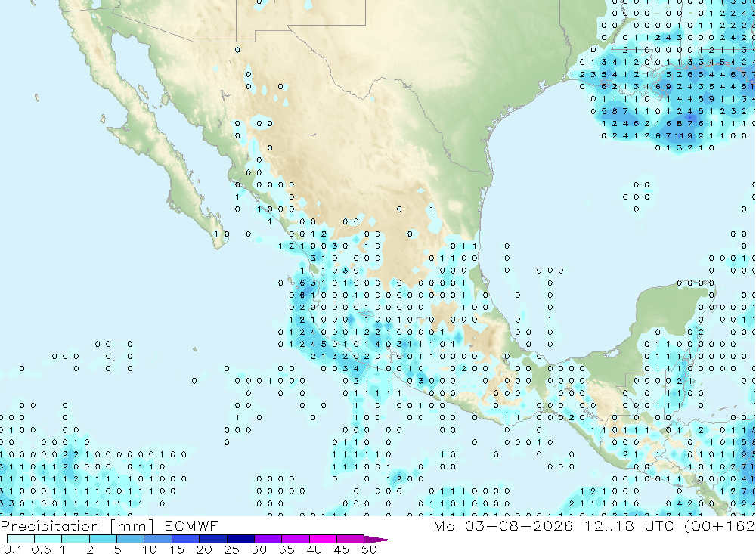Select the 35–40 mm purple legend swatch
Image resolution: width=756 pixels, height=554 pixels.
296,539
